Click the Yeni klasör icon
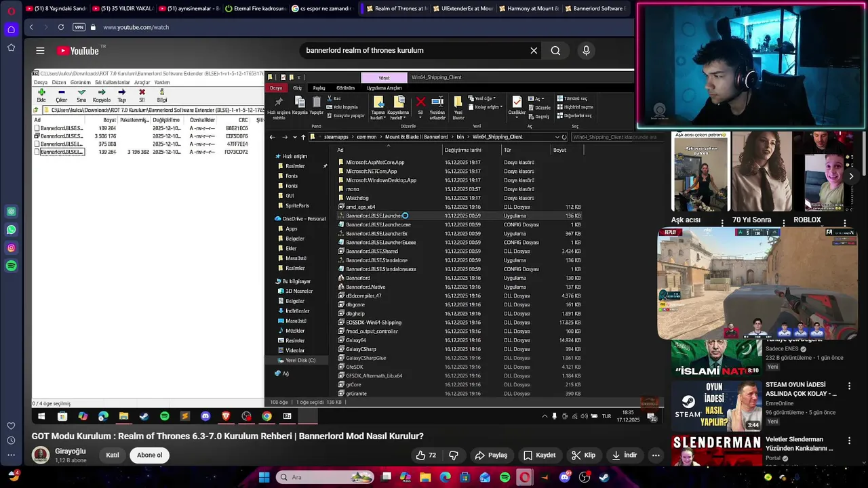This screenshot has height=488, width=868. pyautogui.click(x=458, y=103)
